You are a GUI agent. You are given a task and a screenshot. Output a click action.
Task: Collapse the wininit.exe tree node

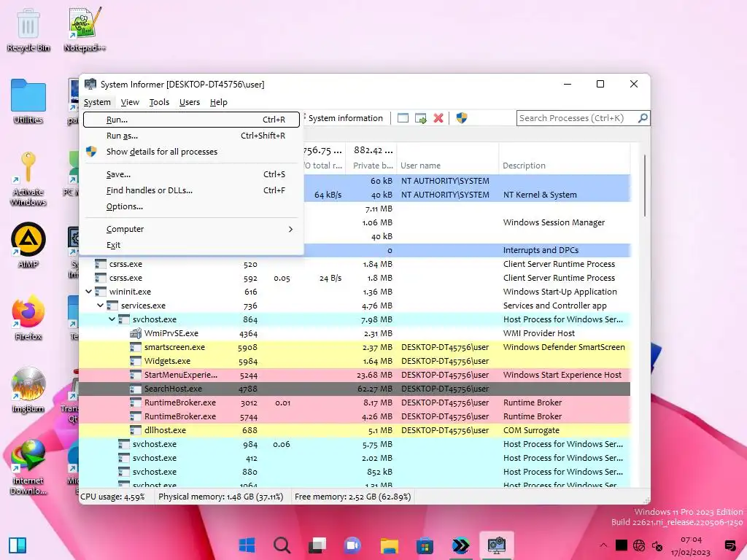[x=88, y=292]
